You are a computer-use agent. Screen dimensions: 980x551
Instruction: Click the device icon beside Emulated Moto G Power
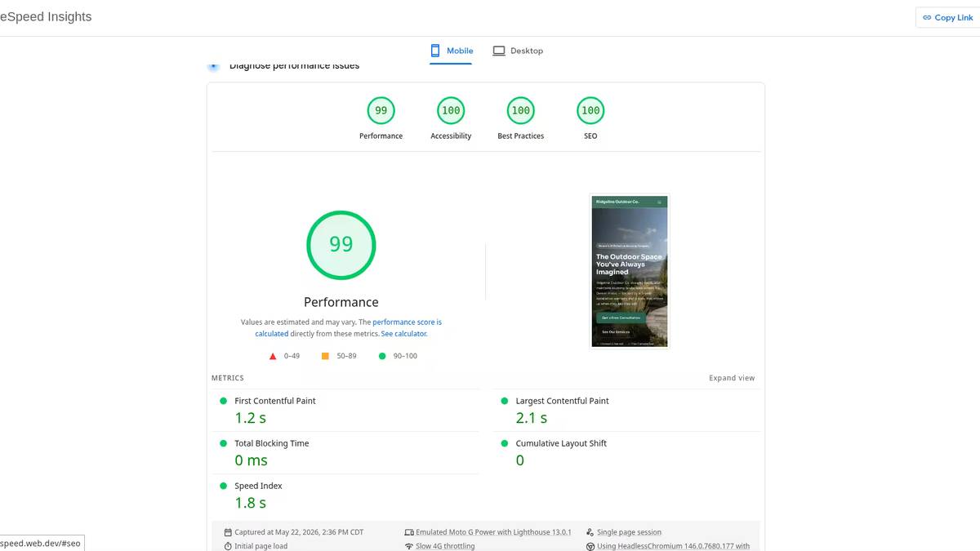(409, 532)
